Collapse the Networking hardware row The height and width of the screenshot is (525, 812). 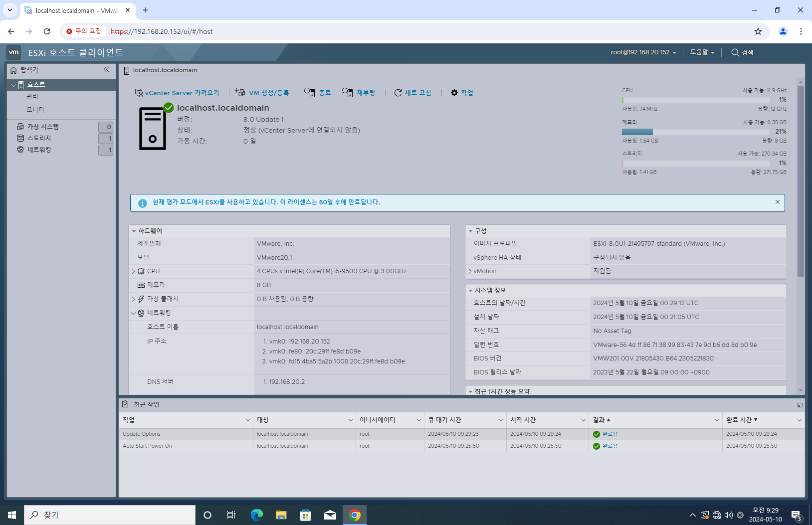point(133,313)
